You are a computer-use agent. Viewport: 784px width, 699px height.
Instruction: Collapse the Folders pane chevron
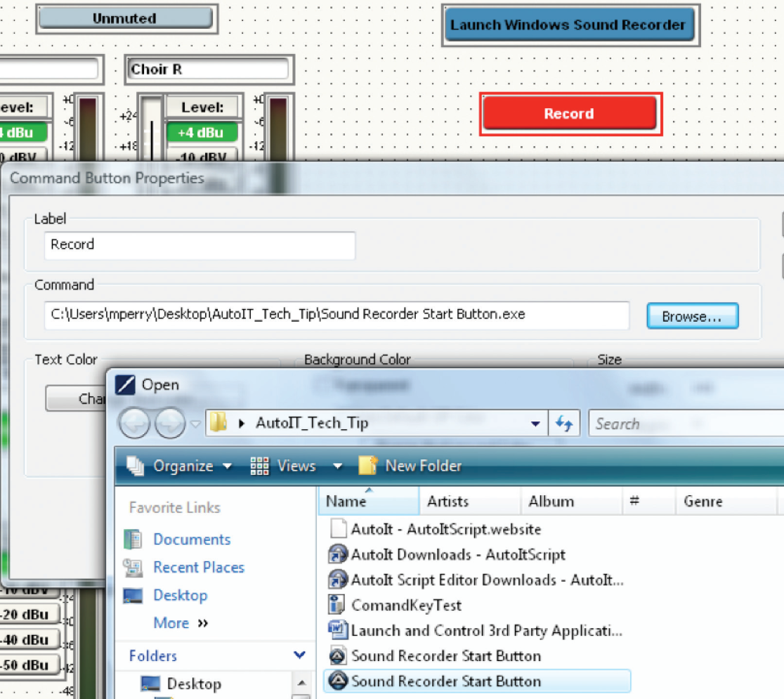pos(299,655)
